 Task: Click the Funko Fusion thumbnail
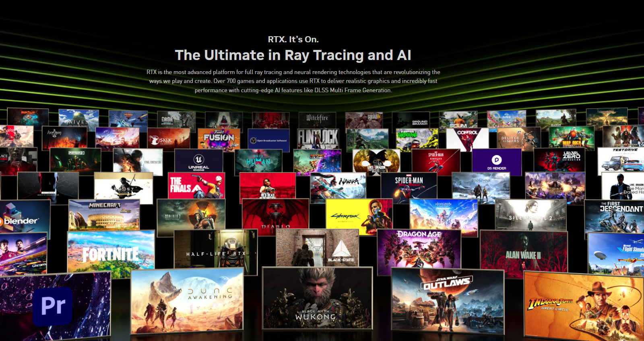pyautogui.click(x=219, y=139)
